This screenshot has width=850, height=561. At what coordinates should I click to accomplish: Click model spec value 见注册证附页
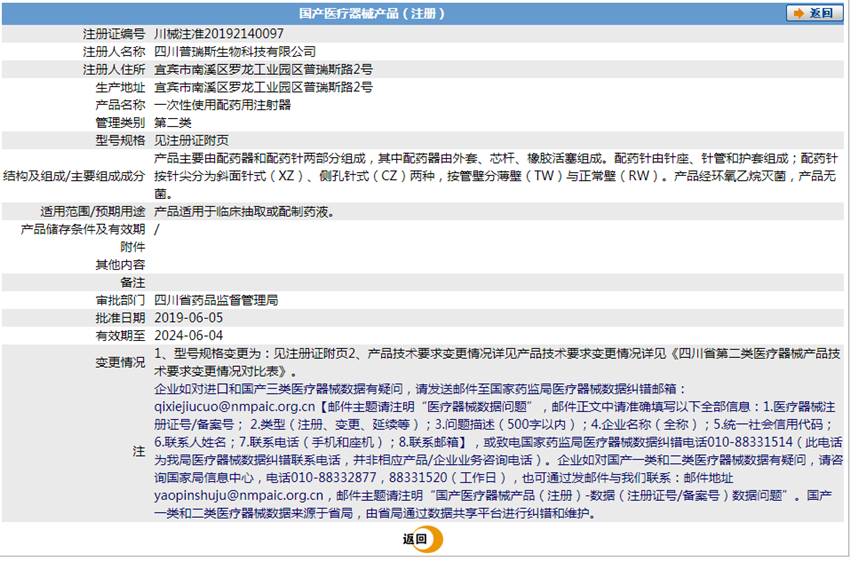[191, 140]
